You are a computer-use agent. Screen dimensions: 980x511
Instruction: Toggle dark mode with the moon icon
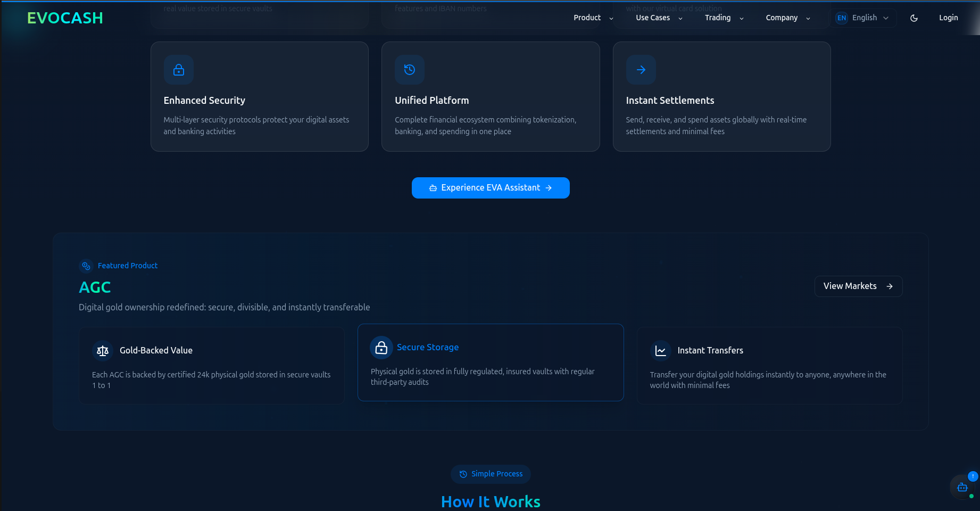tap(914, 18)
